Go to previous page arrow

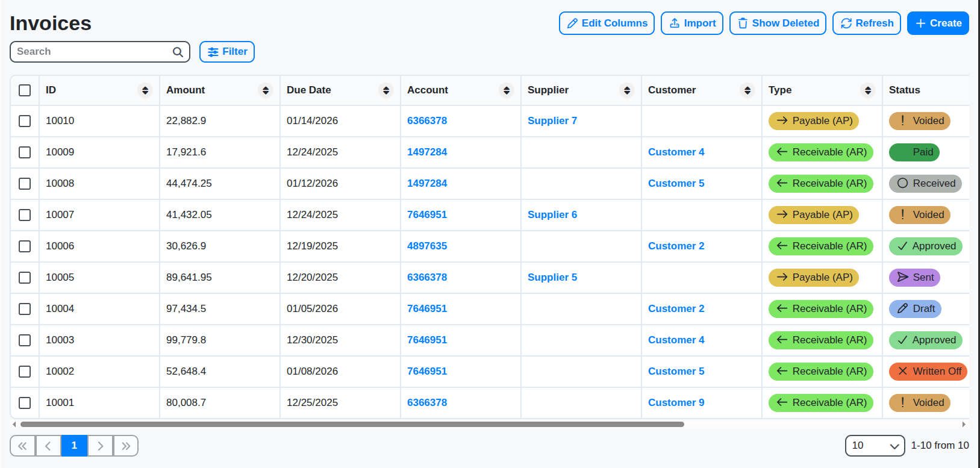coord(48,446)
